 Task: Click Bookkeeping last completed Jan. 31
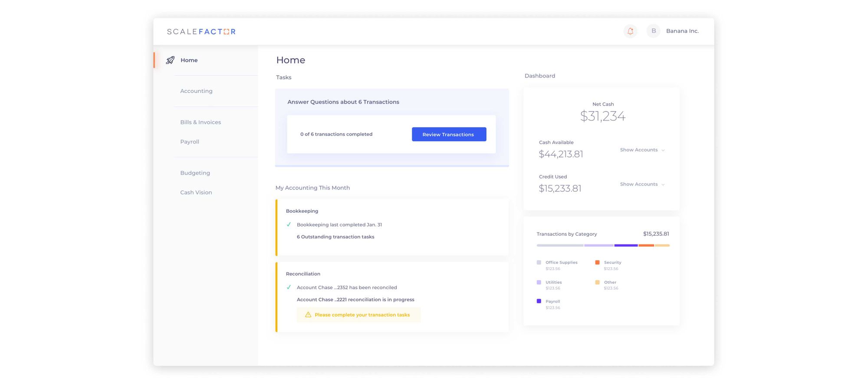pos(339,225)
